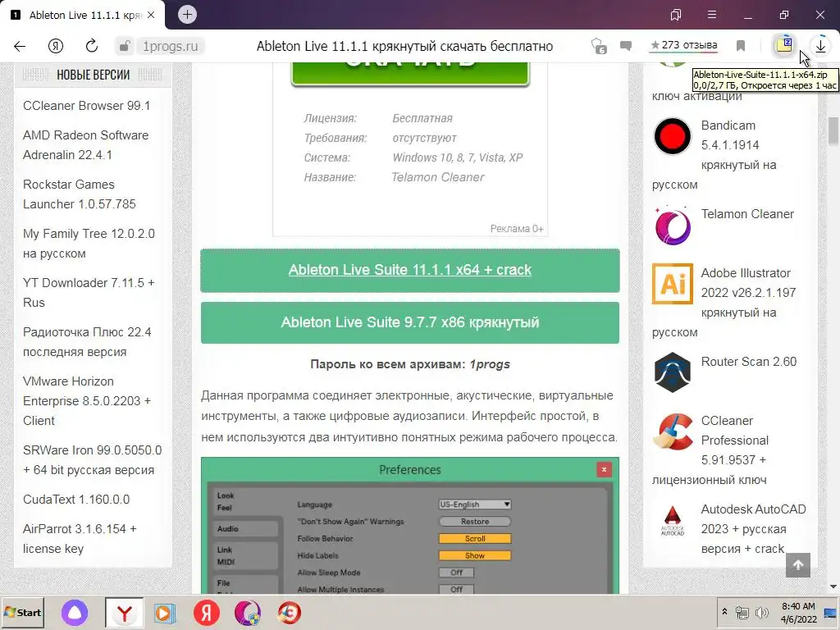Viewport: 840px width, 630px height.
Task: Open the CCleaner-style red taskbar icon
Action: pos(289,612)
